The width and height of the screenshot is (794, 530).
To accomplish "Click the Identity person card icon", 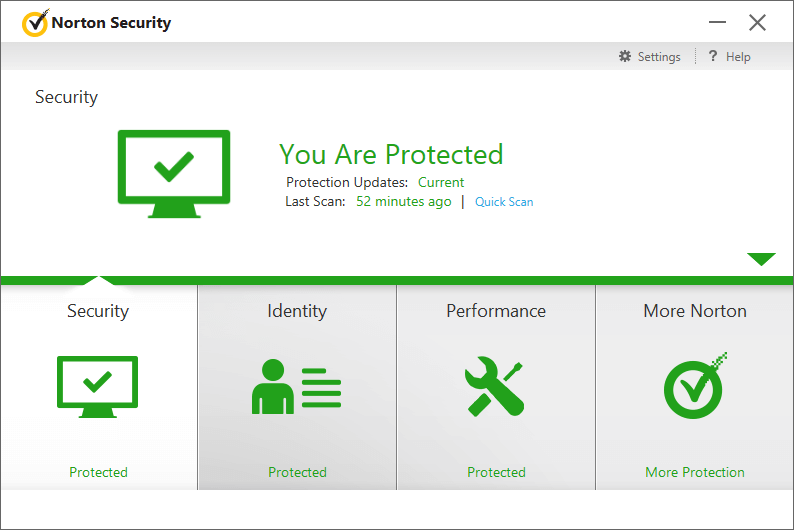I will pyautogui.click(x=296, y=387).
